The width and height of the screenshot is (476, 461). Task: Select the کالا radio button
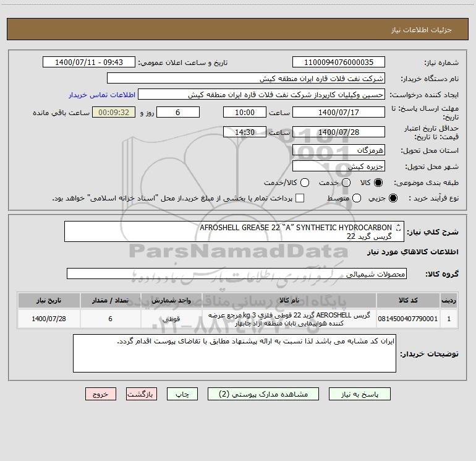[378, 183]
